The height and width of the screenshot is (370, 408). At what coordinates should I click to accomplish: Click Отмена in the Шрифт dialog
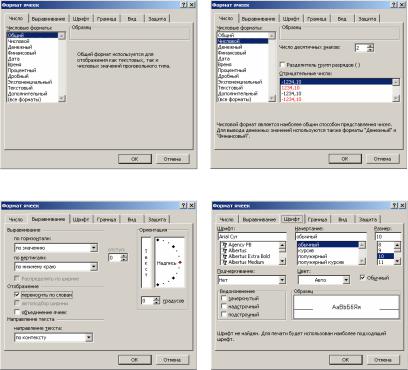coord(383,360)
